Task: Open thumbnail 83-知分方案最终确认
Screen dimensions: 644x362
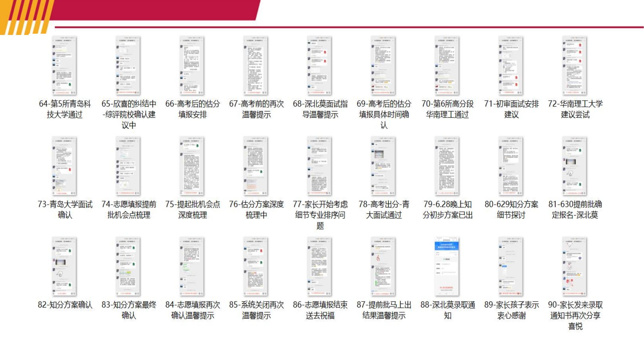Action: [x=128, y=266]
